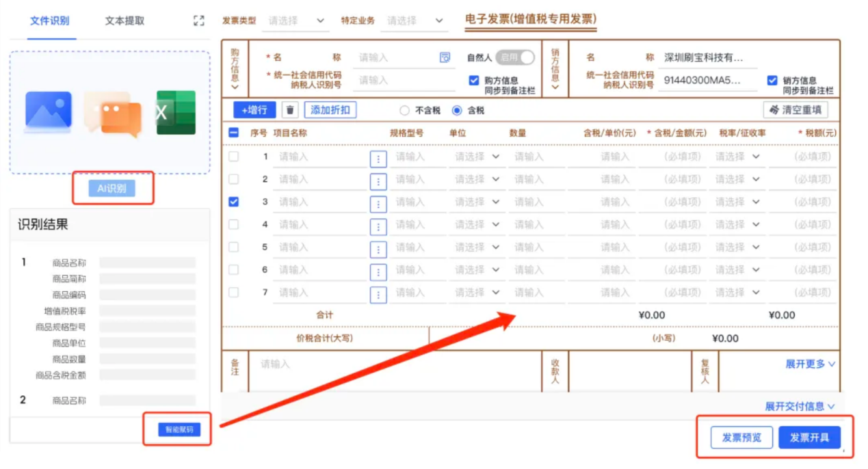The height and width of the screenshot is (469, 868).
Task: Click buyer name lookup icon
Action: pos(445,58)
